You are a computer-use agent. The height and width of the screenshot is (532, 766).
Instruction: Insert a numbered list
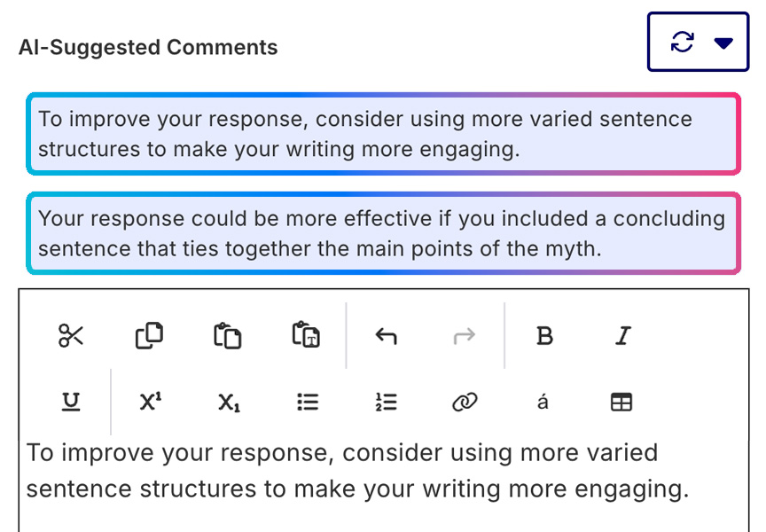tap(386, 402)
